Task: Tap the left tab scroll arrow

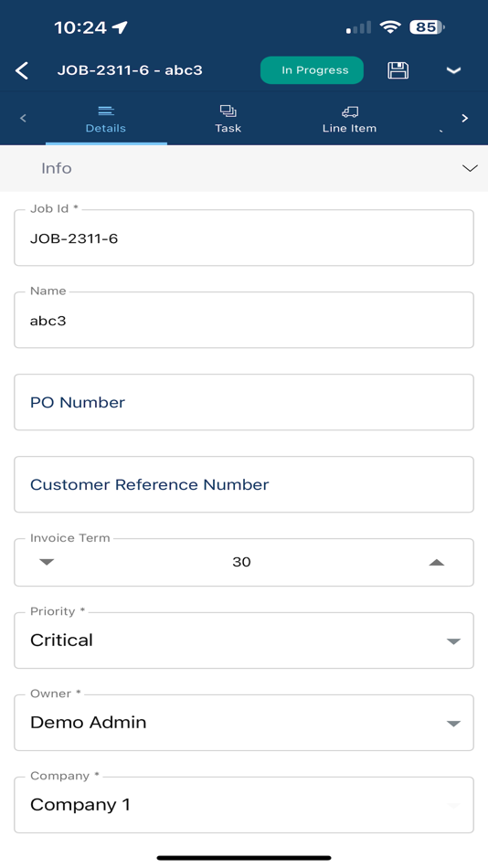Action: [23, 118]
